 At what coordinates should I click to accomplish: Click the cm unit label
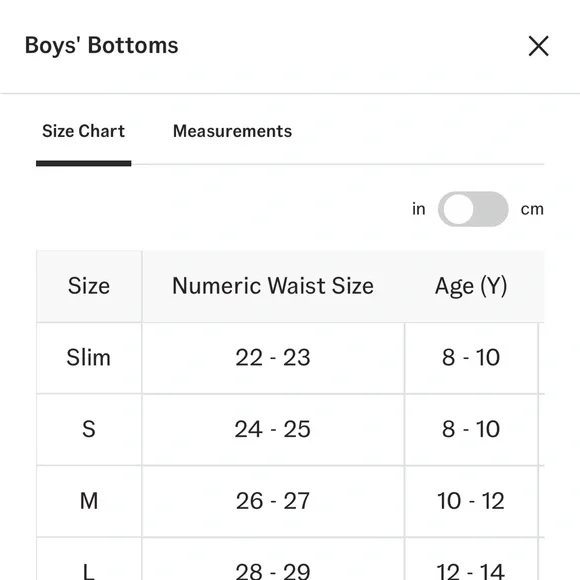(x=532, y=209)
